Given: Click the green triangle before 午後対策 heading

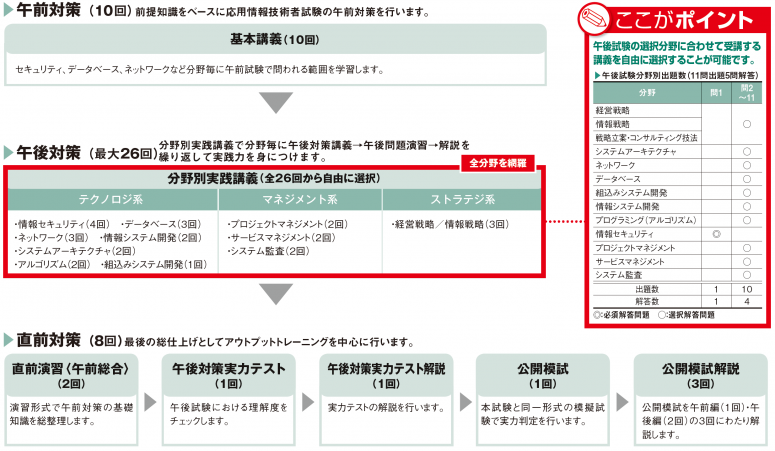Looking at the screenshot, I should [x=9, y=152].
